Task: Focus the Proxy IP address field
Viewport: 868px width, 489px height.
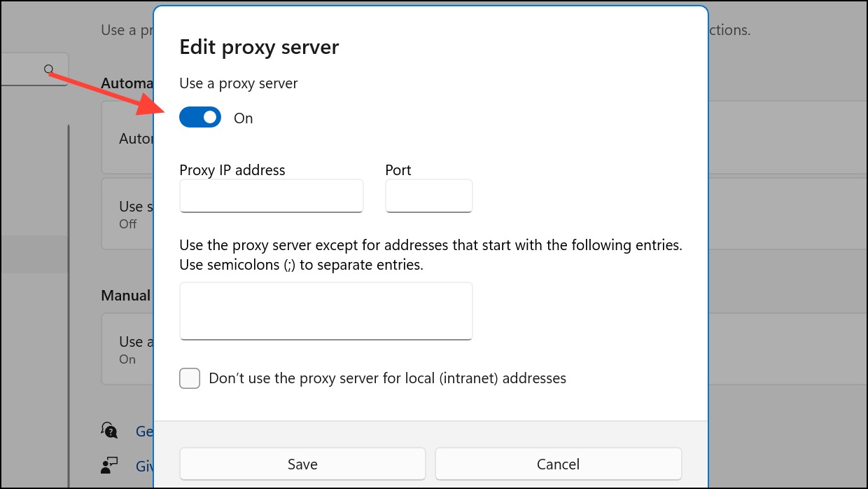Action: [x=272, y=196]
